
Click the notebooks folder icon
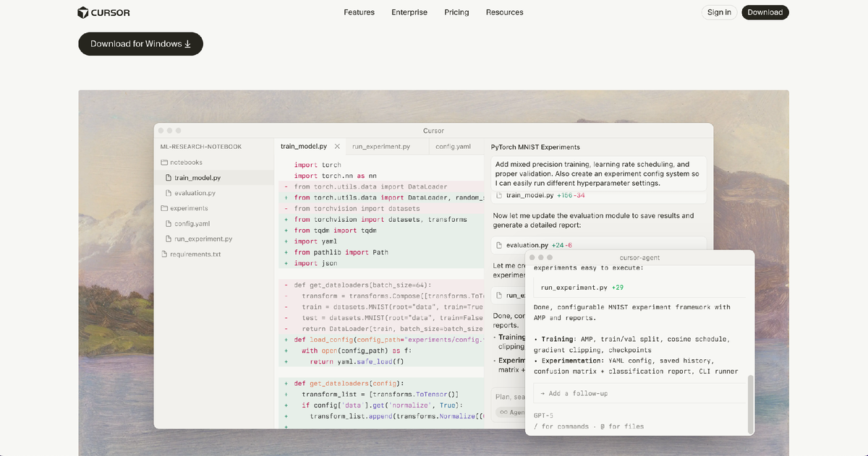point(164,163)
